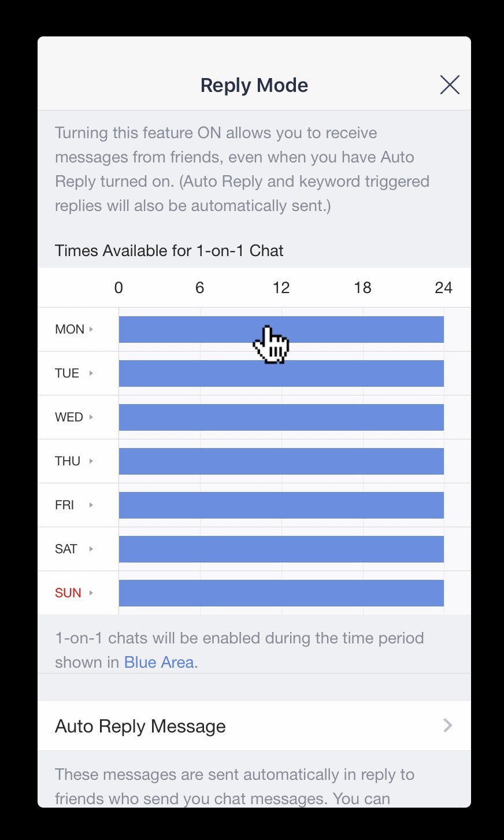
Task: Expand the WED day arrow
Action: point(91,417)
